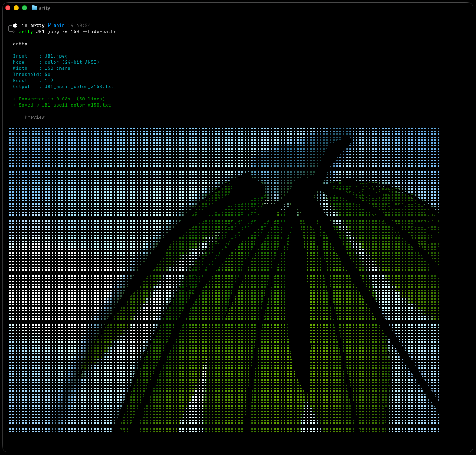Click the checkmark before Saved
This screenshot has width=476, height=455.
click(14, 105)
